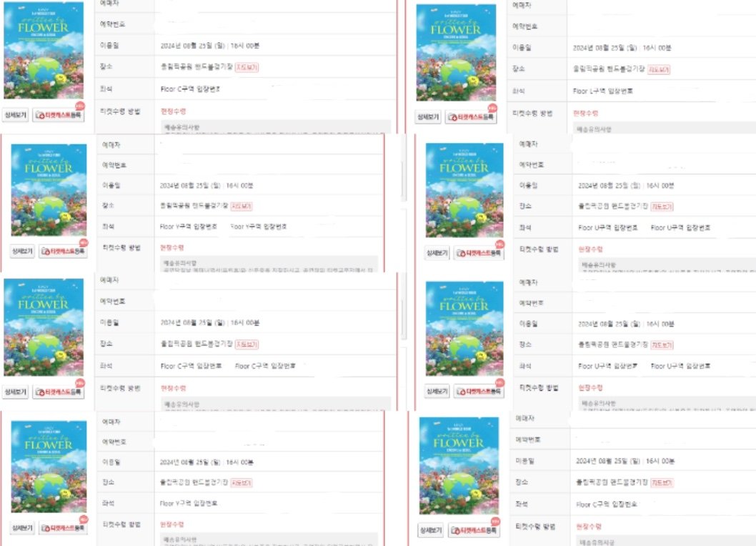The height and width of the screenshot is (546, 756).
Task: Click 티켓캐스트등록 in bottom-right Floor C구역 card
Action: click(474, 530)
